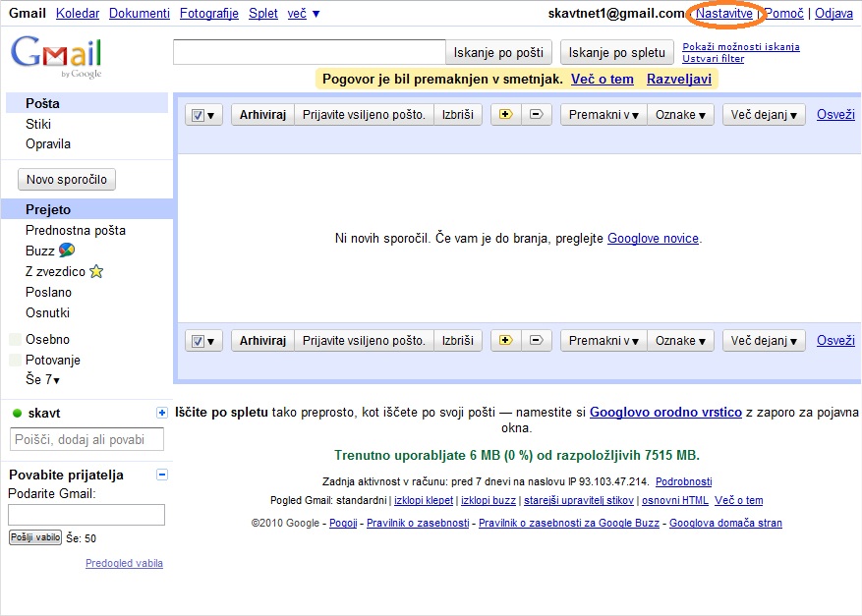This screenshot has width=862, height=616.
Task: Open the top Več dejanj dropdown
Action: [764, 114]
